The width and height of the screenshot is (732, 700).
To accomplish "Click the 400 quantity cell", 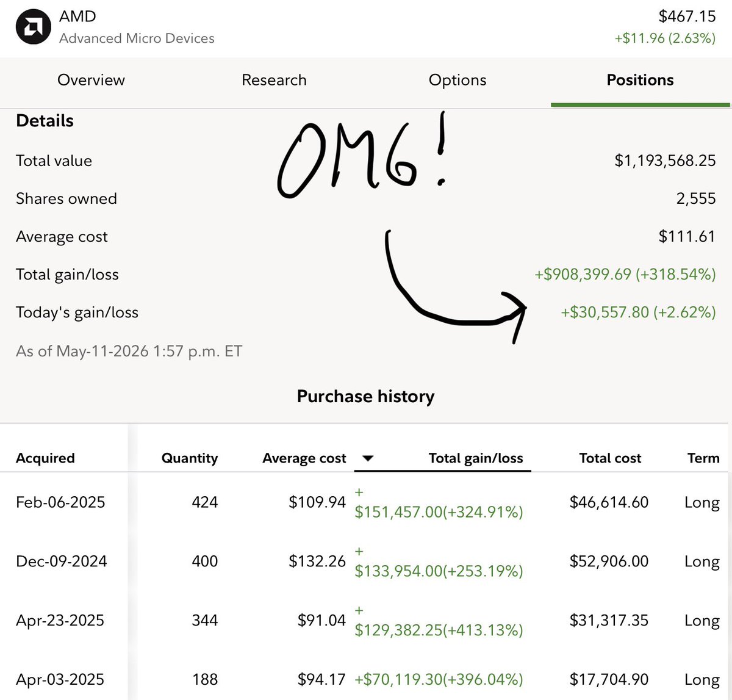I will (204, 561).
